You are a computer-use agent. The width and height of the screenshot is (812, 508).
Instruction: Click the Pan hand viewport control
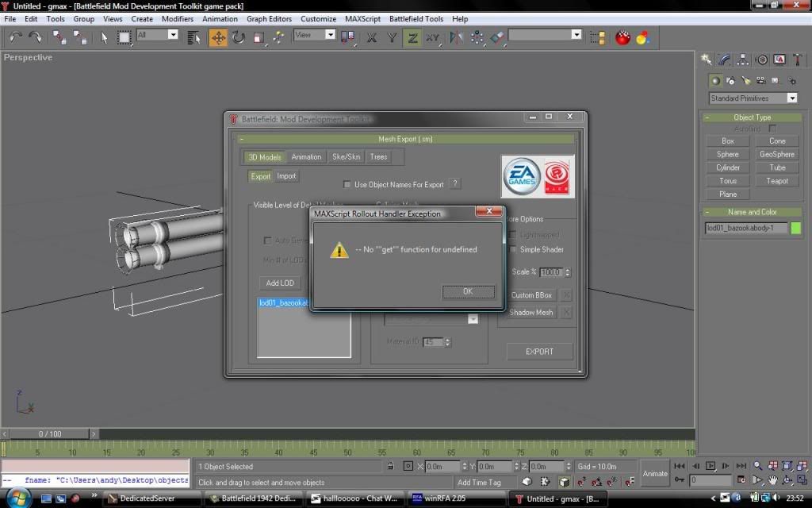772,480
